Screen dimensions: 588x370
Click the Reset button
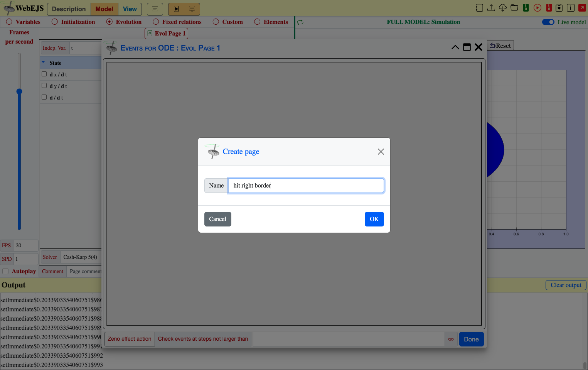[500, 46]
